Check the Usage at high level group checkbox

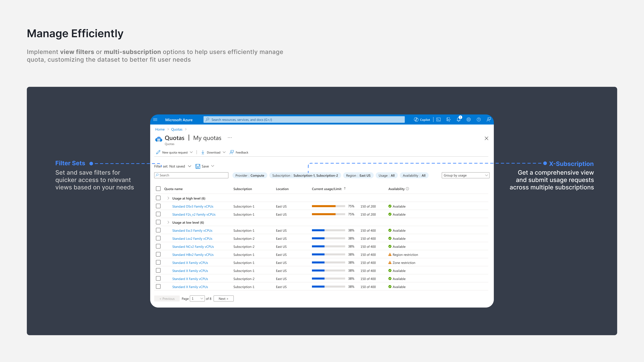coord(158,198)
